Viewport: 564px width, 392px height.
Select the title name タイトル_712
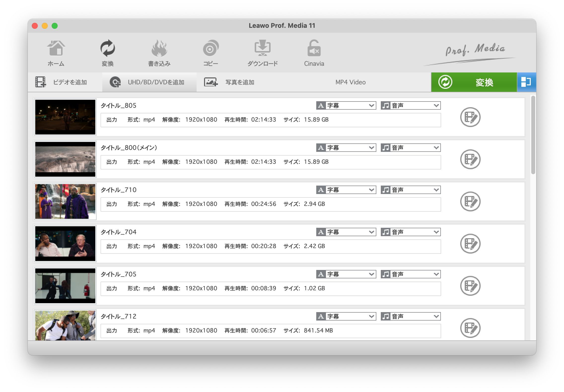pos(118,316)
